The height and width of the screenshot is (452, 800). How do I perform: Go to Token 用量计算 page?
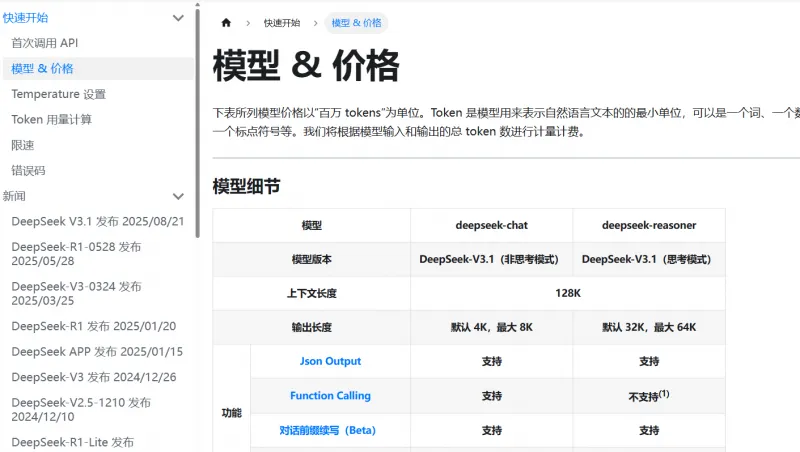click(51, 119)
